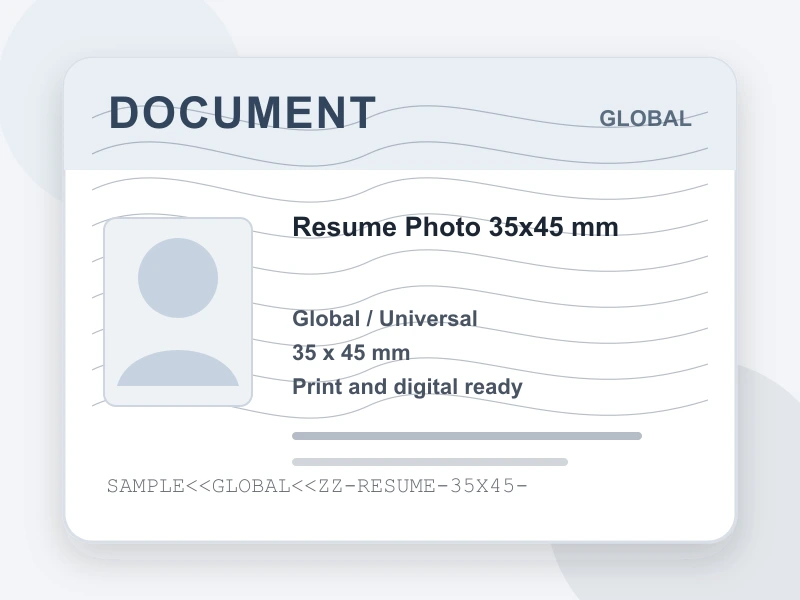Screen dimensions: 800x600
Task: Click the GLOBAL label in header
Action: [645, 118]
